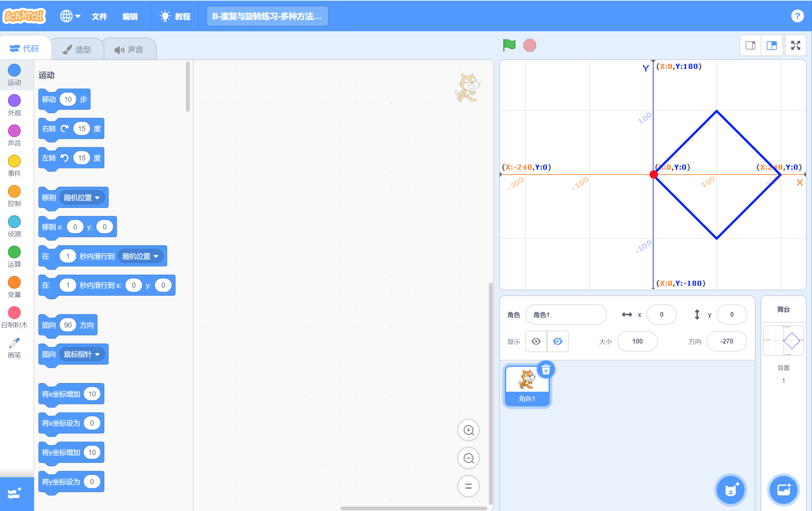
Task: Open the help question mark icon
Action: (x=797, y=16)
